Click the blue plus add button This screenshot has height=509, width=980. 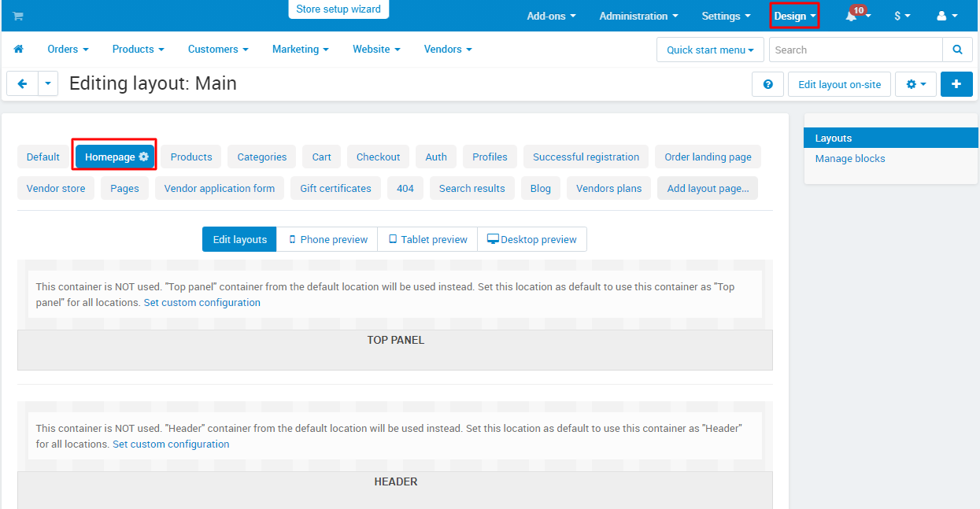(956, 84)
